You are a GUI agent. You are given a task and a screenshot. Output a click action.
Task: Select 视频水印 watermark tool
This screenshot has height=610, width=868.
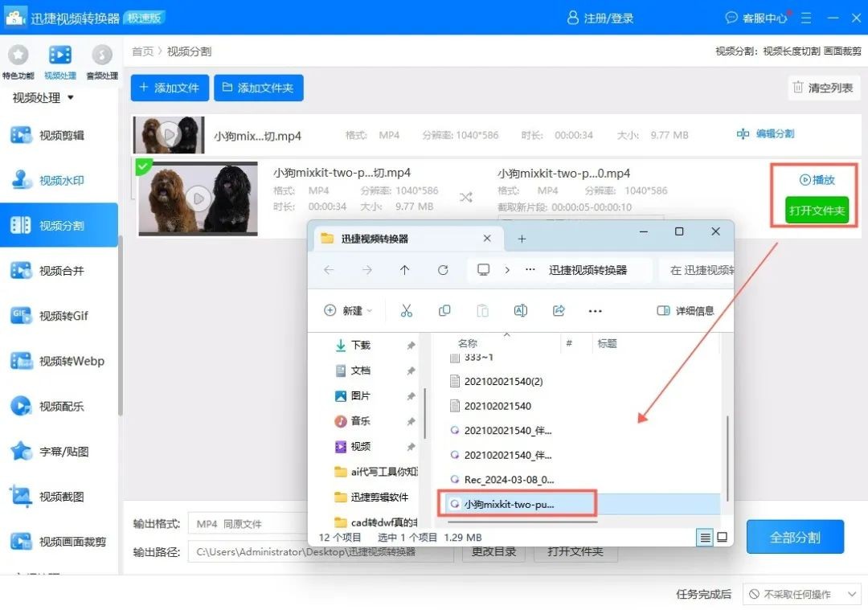(60, 181)
